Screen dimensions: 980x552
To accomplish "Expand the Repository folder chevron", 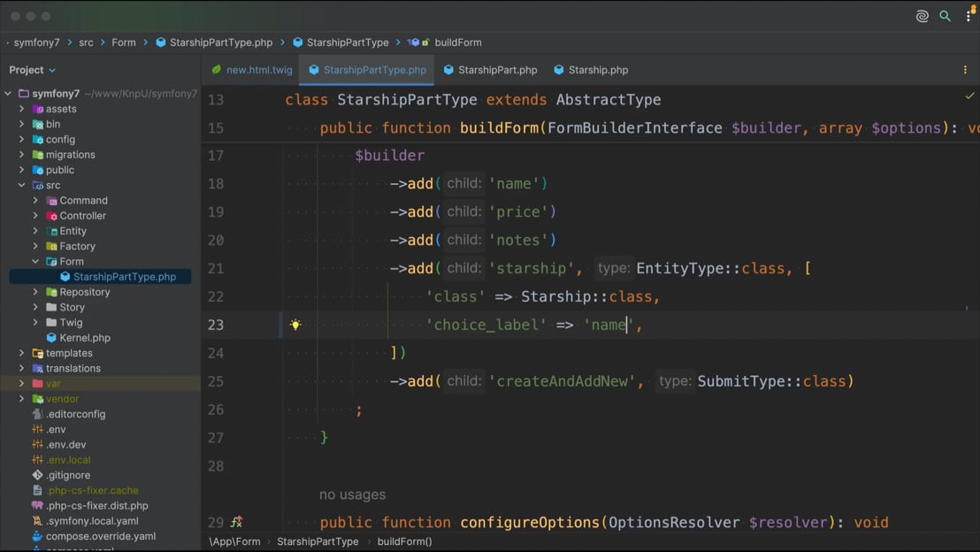I will (35, 292).
